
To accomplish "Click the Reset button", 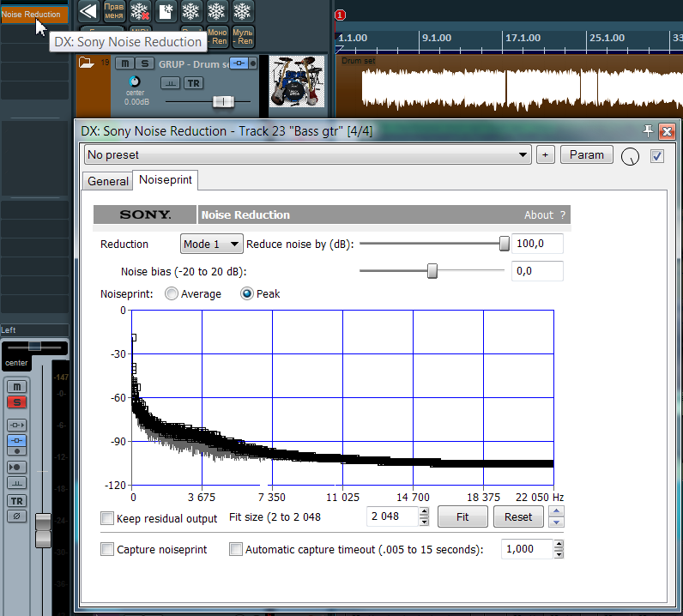I will [x=518, y=517].
